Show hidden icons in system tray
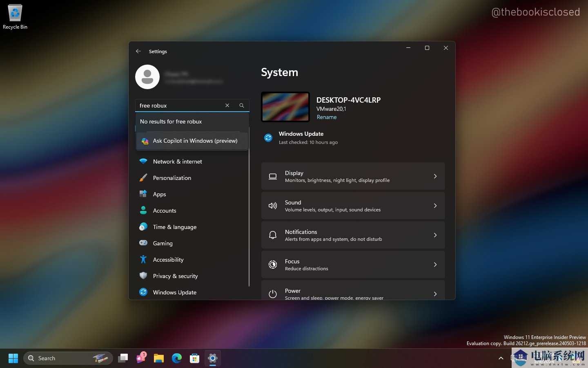The width and height of the screenshot is (588, 368). click(501, 358)
